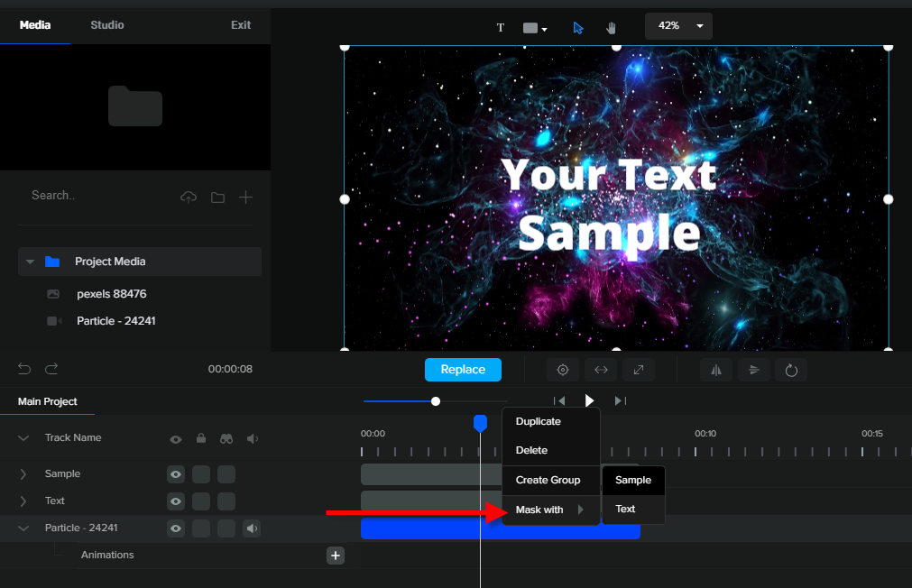912x588 pixels.
Task: Add an animation with the plus button
Action: [336, 556]
